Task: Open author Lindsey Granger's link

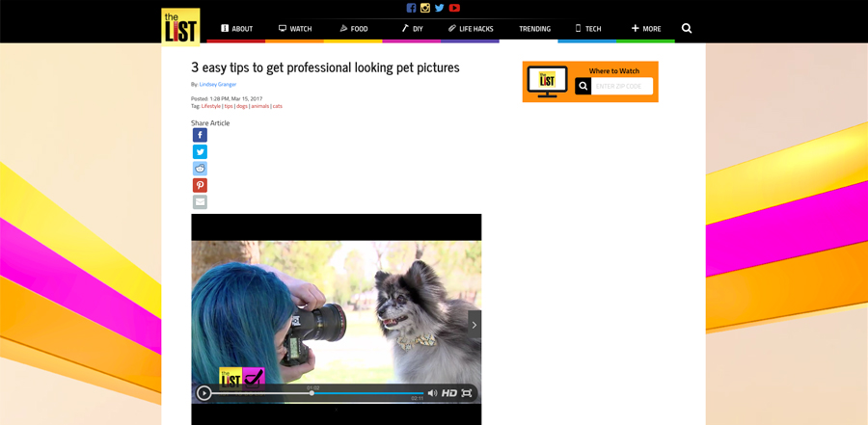Action: click(x=218, y=84)
